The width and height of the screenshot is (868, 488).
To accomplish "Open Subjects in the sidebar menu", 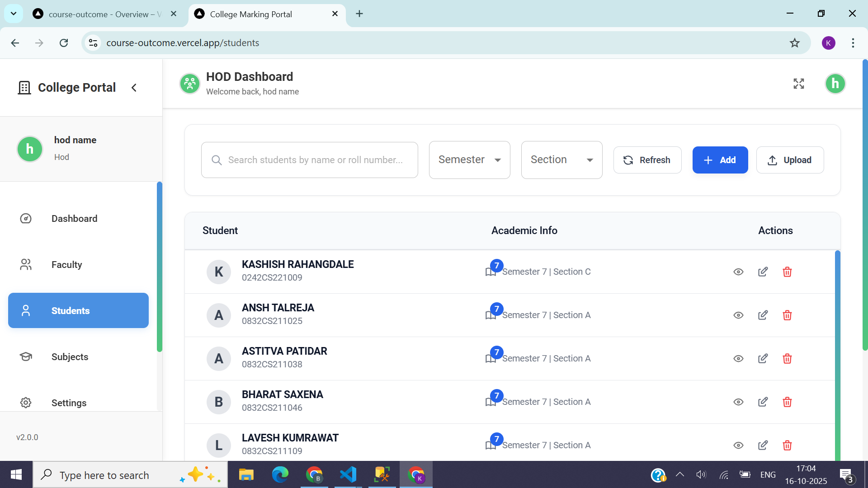I will (70, 357).
